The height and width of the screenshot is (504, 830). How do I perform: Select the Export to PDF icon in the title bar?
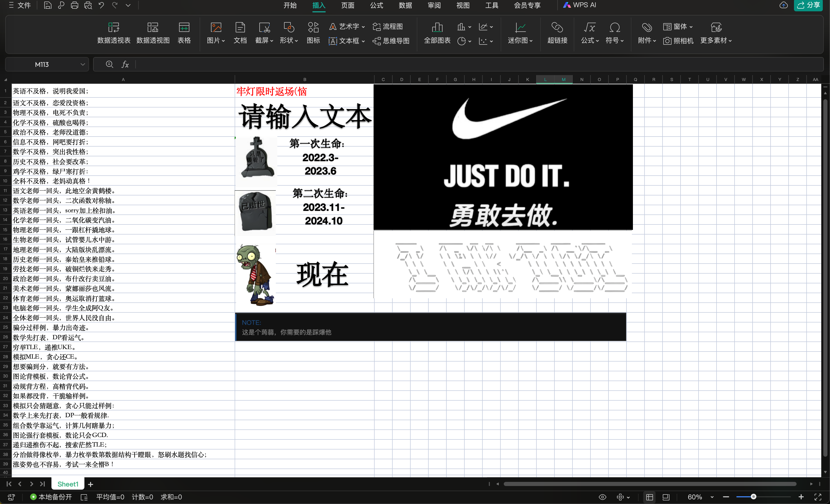[61, 5]
